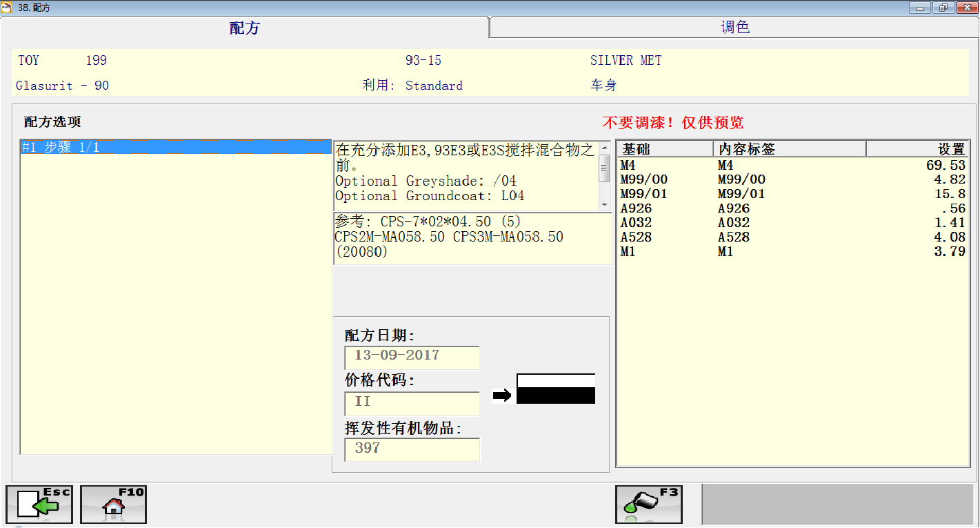Click the 内容标签 column header
Image resolution: width=980 pixels, height=528 pixels.
[x=790, y=149]
